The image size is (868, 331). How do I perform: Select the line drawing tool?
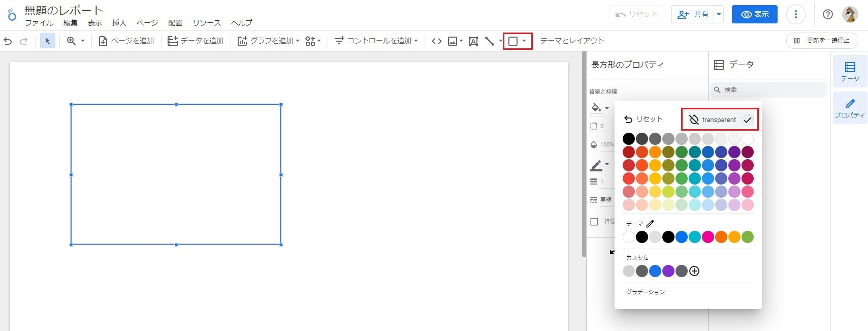pos(489,41)
